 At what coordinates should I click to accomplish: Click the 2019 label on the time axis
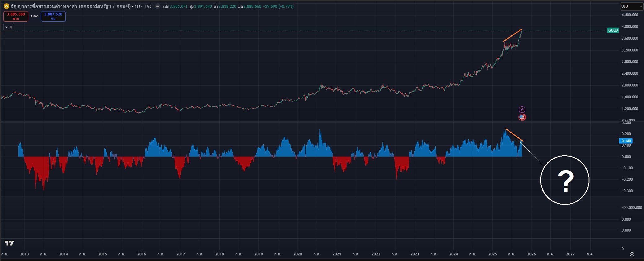[x=258, y=254]
